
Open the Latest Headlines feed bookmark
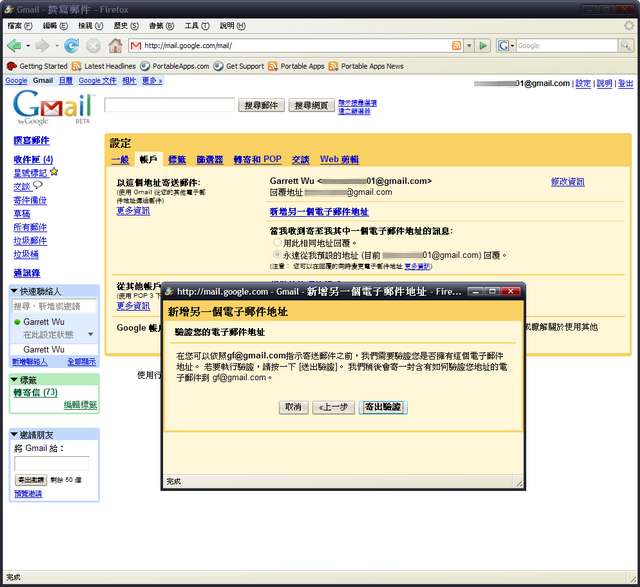pos(104,66)
